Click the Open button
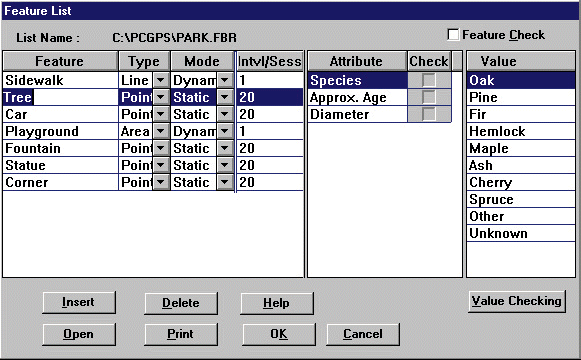This screenshot has width=581, height=360. (x=79, y=334)
